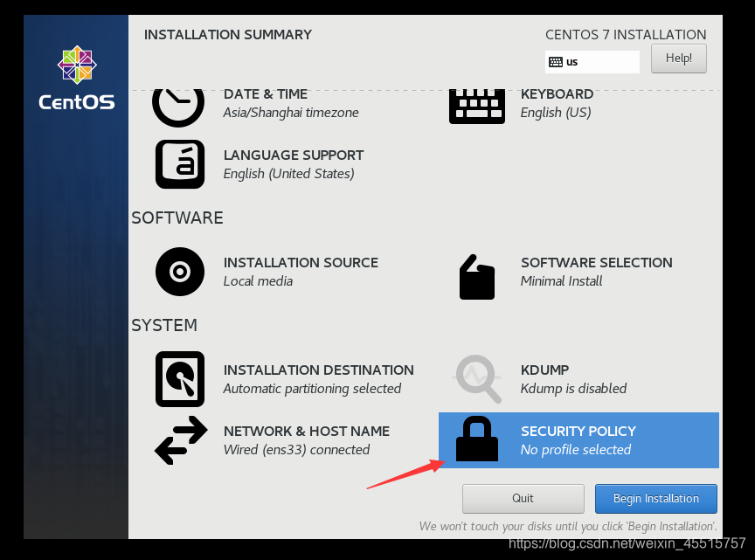Open the Keyboard layout icon
Viewport: 755px width, 560px height.
pyautogui.click(x=477, y=107)
